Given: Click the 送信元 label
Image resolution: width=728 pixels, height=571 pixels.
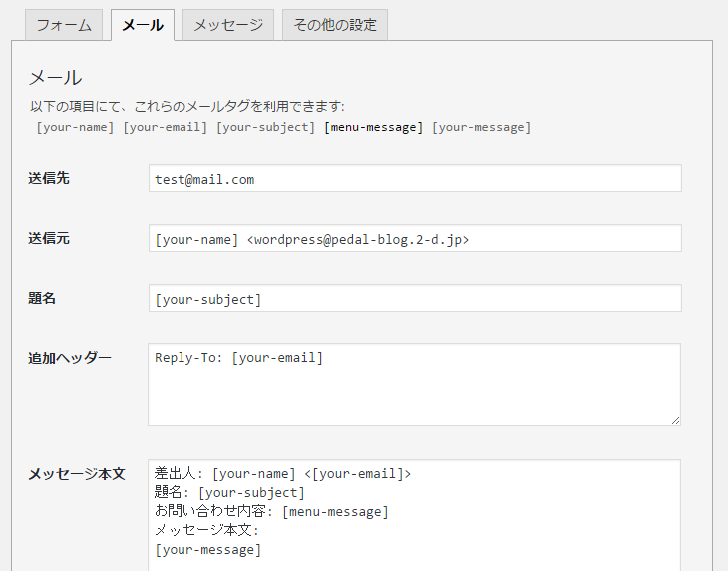Looking at the screenshot, I should [49, 238].
